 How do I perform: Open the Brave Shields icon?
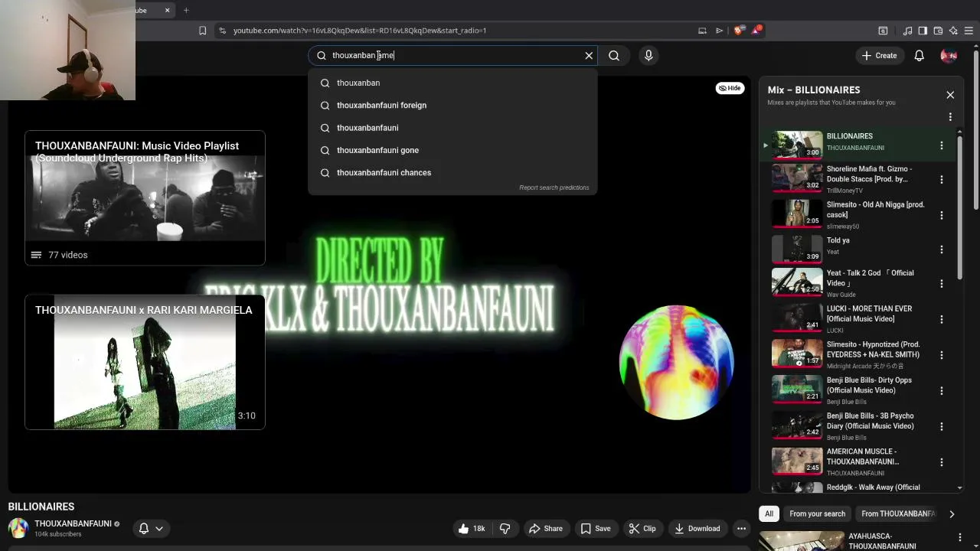click(738, 31)
